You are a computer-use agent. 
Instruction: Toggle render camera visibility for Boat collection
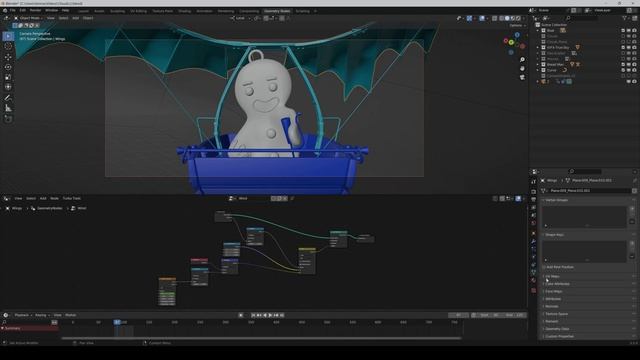634,31
